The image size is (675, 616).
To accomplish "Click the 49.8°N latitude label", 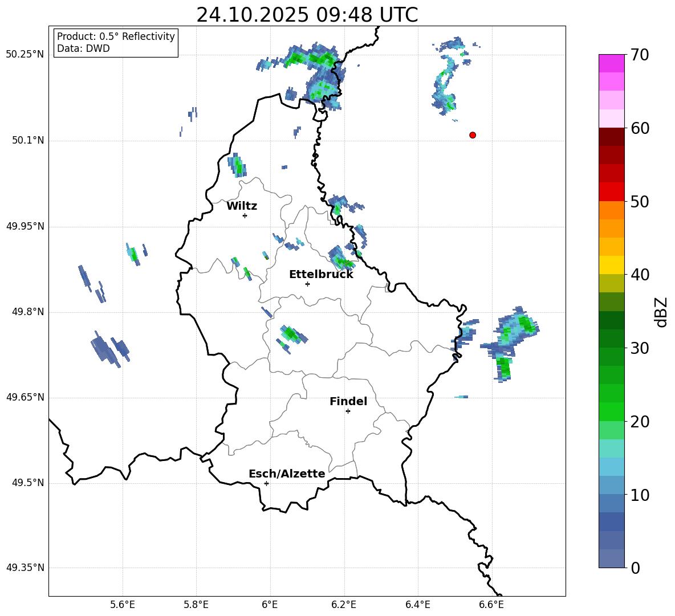I will (x=28, y=312).
